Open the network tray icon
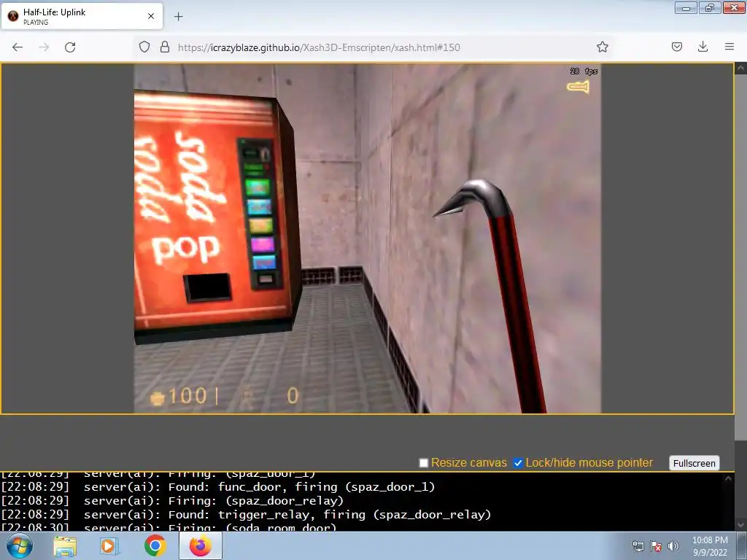The width and height of the screenshot is (747, 560). (x=638, y=546)
